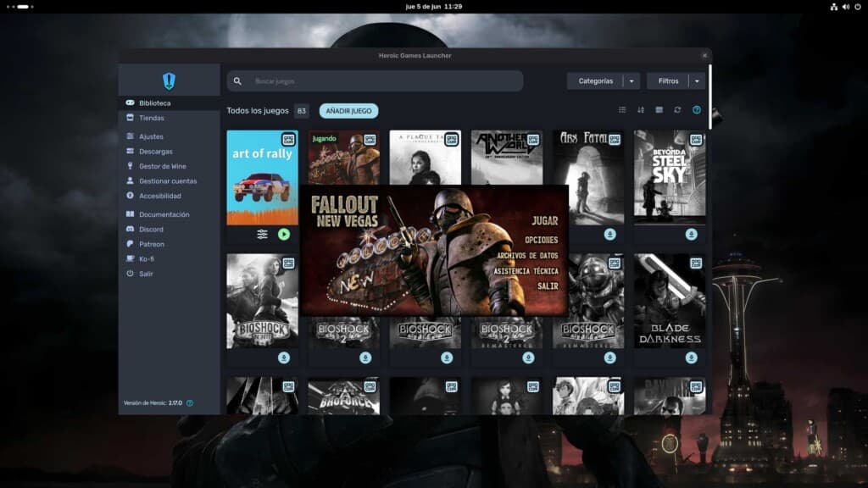The width and height of the screenshot is (868, 488).
Task: Click the Categorías button label
Action: (x=596, y=81)
